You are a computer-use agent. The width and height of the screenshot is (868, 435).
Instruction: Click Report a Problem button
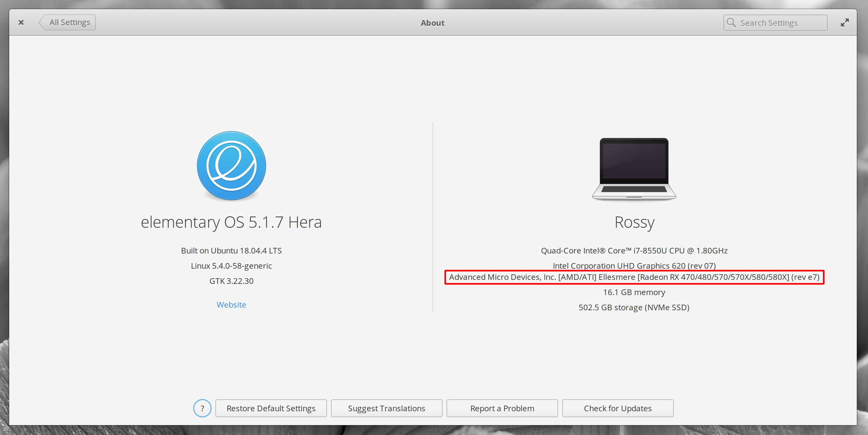(x=502, y=408)
